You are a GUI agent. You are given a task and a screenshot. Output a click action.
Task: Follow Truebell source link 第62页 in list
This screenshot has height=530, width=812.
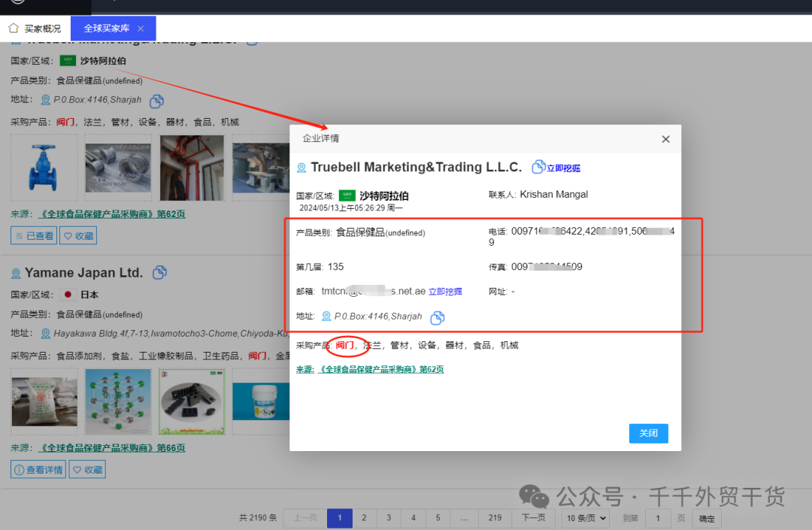tap(112, 214)
